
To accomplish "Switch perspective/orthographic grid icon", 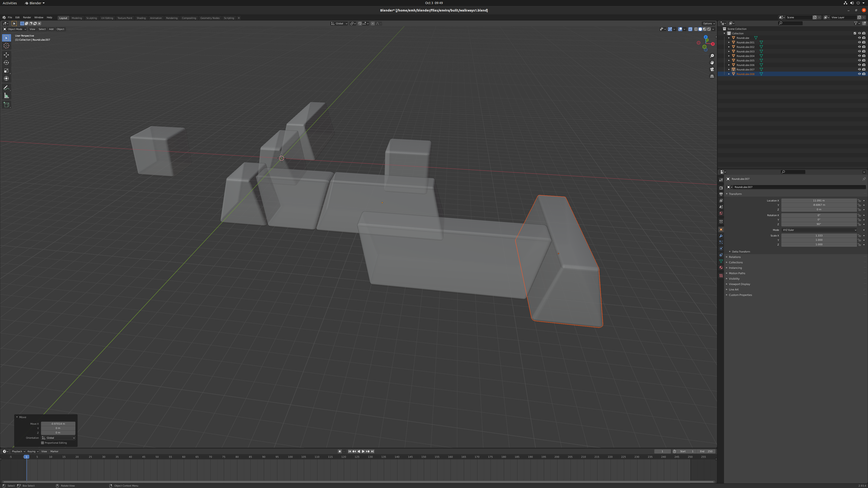I will click(712, 76).
